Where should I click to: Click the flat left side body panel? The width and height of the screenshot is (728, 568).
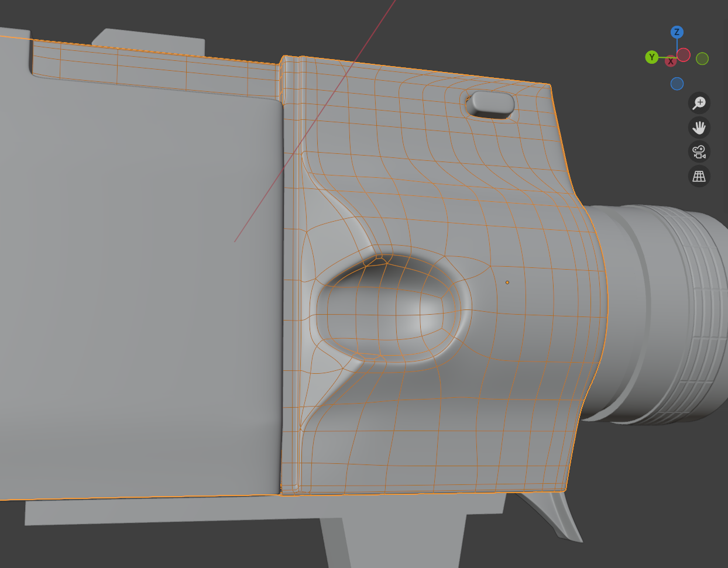tap(140, 292)
